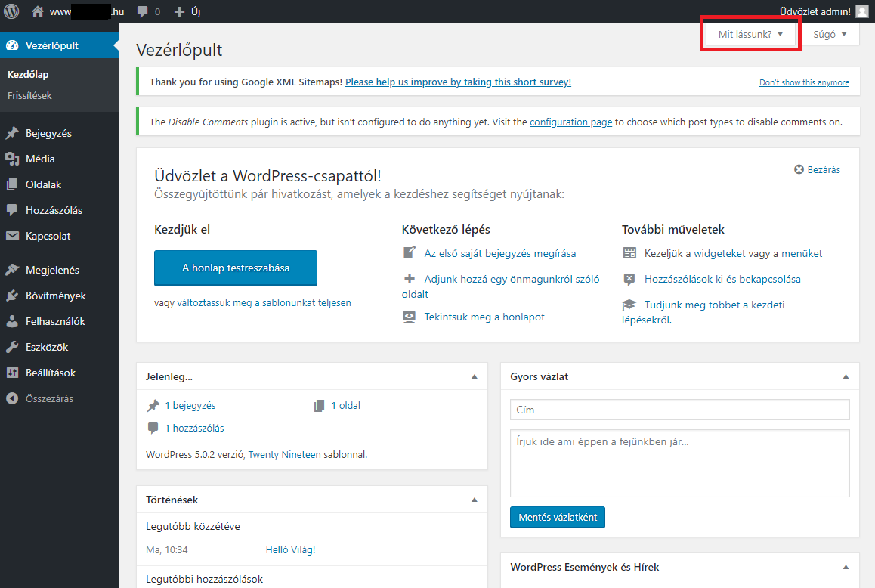The image size is (875, 588).
Task: Open the short survey link for XML Sitemaps
Action: (x=458, y=82)
